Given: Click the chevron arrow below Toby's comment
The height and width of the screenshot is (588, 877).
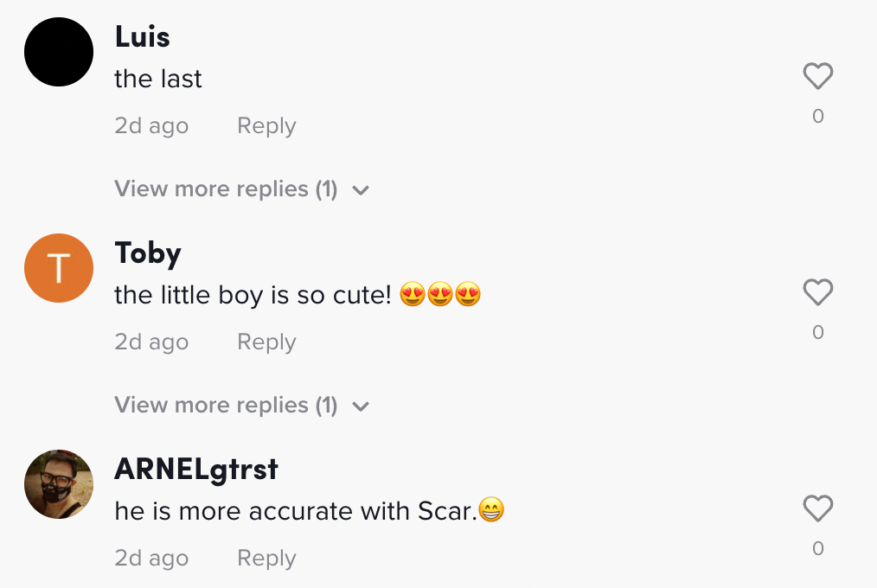Looking at the screenshot, I should click(x=362, y=406).
